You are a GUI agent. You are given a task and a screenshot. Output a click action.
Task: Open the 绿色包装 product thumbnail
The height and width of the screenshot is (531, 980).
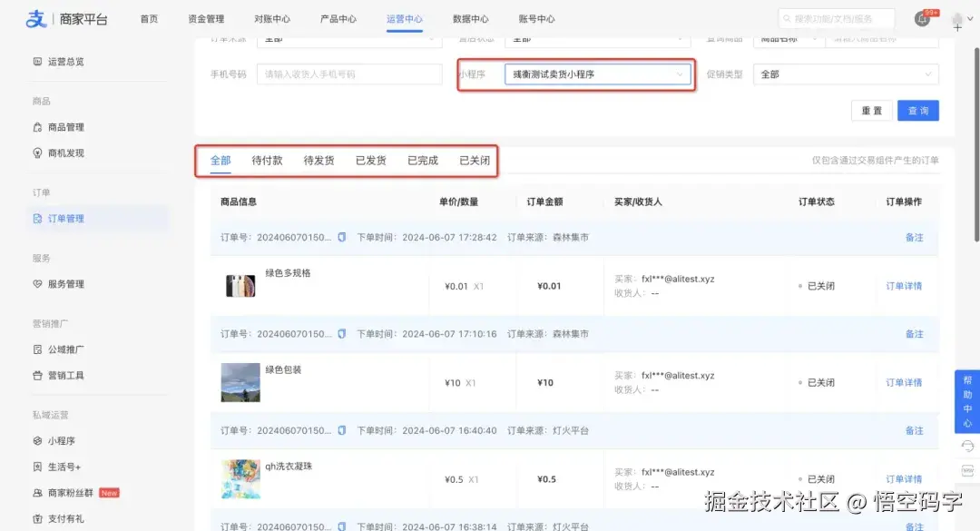click(240, 382)
